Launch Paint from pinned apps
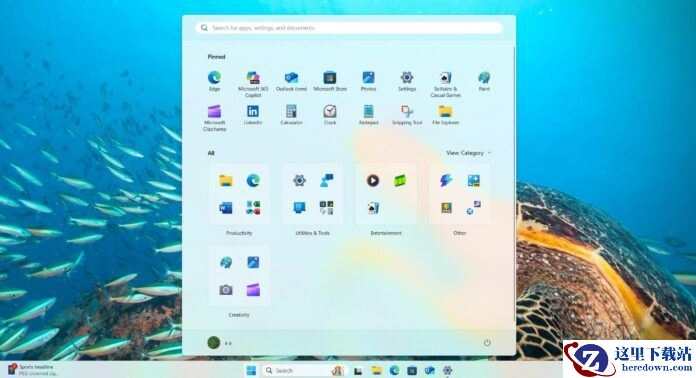Viewport: 696px width, 378px height. [484, 81]
